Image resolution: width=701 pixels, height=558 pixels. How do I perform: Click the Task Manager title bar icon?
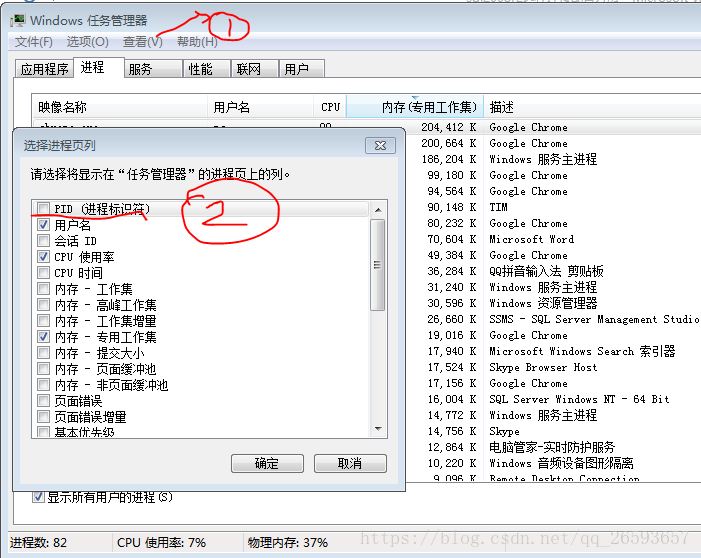(18, 21)
